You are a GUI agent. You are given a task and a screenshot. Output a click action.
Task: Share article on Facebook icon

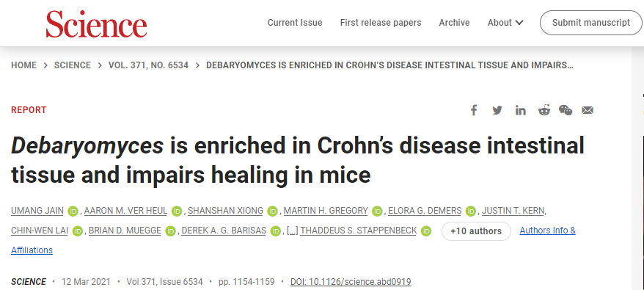pos(474,110)
